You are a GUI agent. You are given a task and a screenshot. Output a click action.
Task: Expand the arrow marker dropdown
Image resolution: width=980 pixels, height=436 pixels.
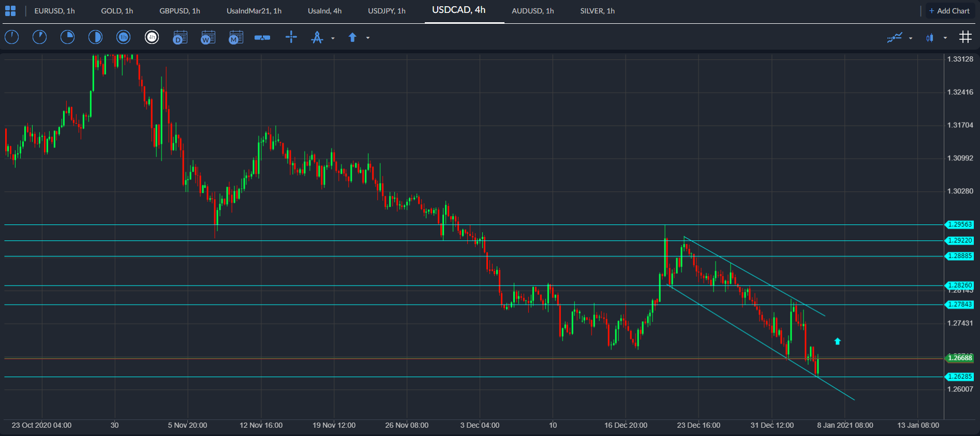[368, 38]
